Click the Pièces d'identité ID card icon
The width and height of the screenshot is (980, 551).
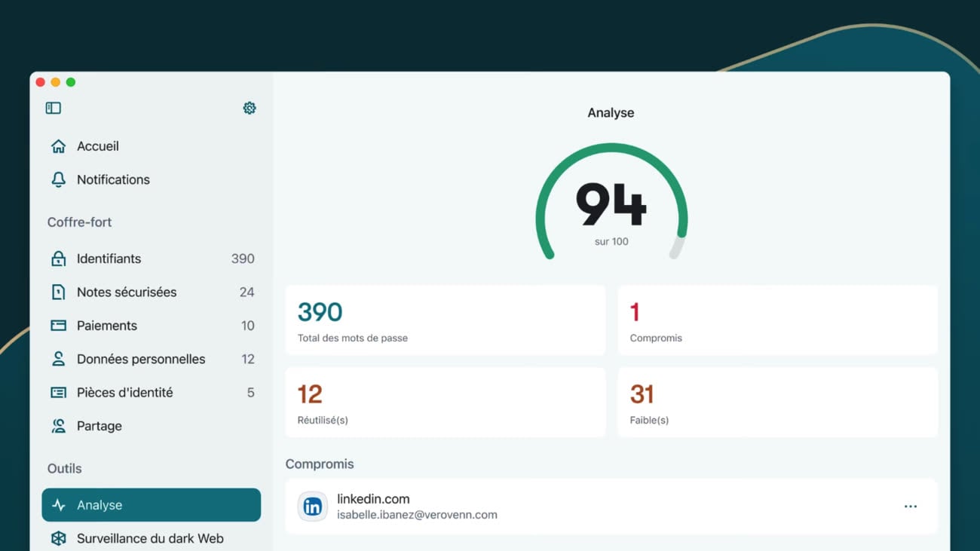(x=58, y=393)
